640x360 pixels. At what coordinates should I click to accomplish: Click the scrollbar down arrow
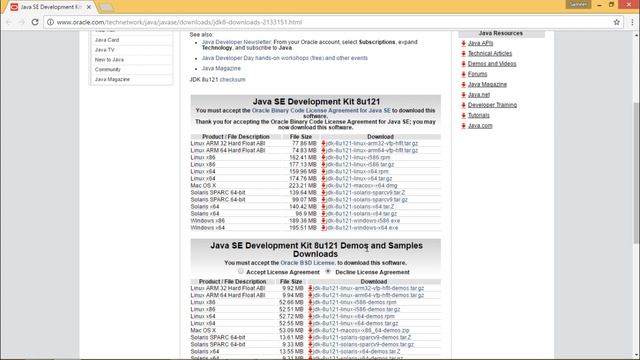pos(636,356)
